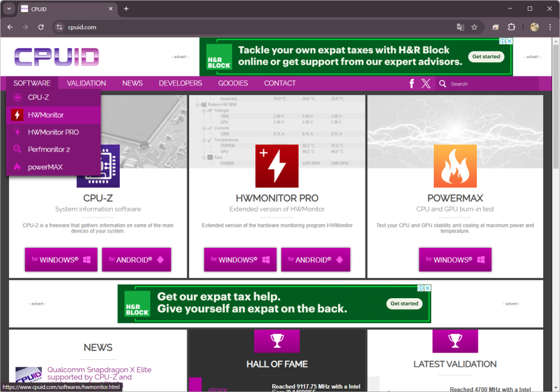Click the CPU-Z icon in dropdown menu
The width and height of the screenshot is (560, 392).
click(x=17, y=97)
